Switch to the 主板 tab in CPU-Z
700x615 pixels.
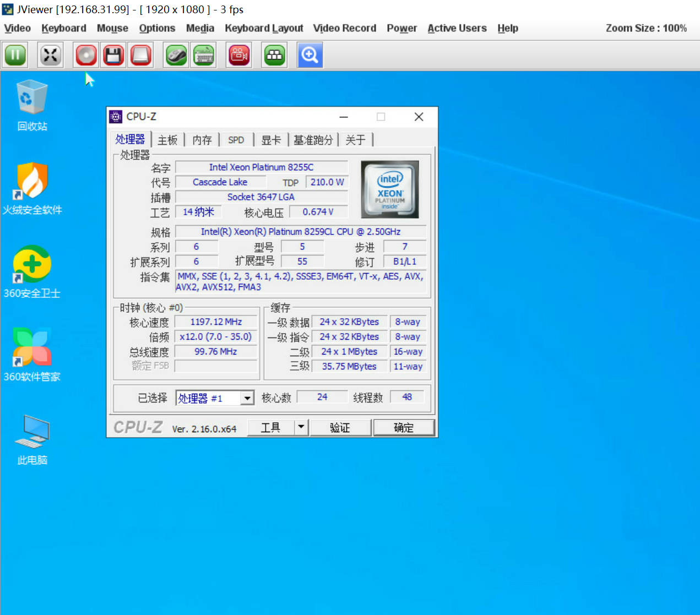coord(167,140)
